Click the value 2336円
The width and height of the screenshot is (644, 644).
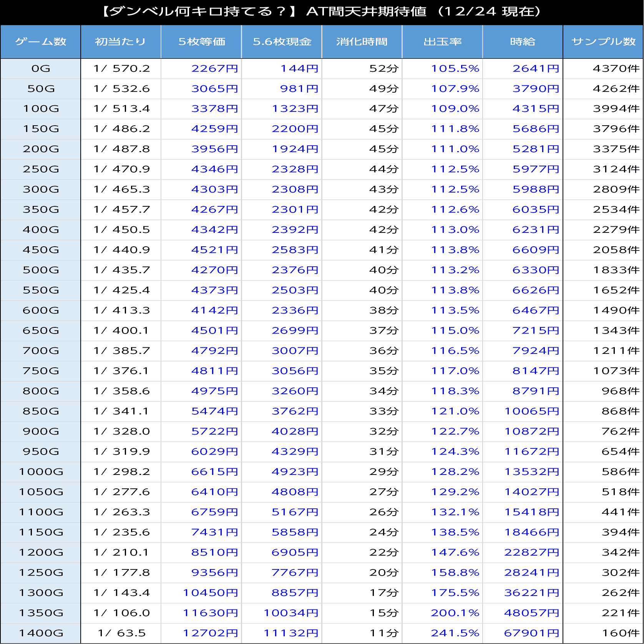pos(295,310)
